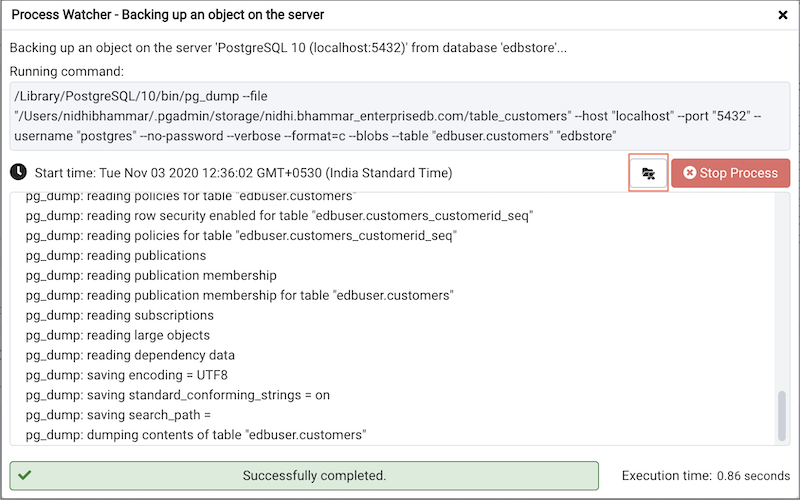Click the Process Watcher title bar text
The image size is (800, 500).
168,16
